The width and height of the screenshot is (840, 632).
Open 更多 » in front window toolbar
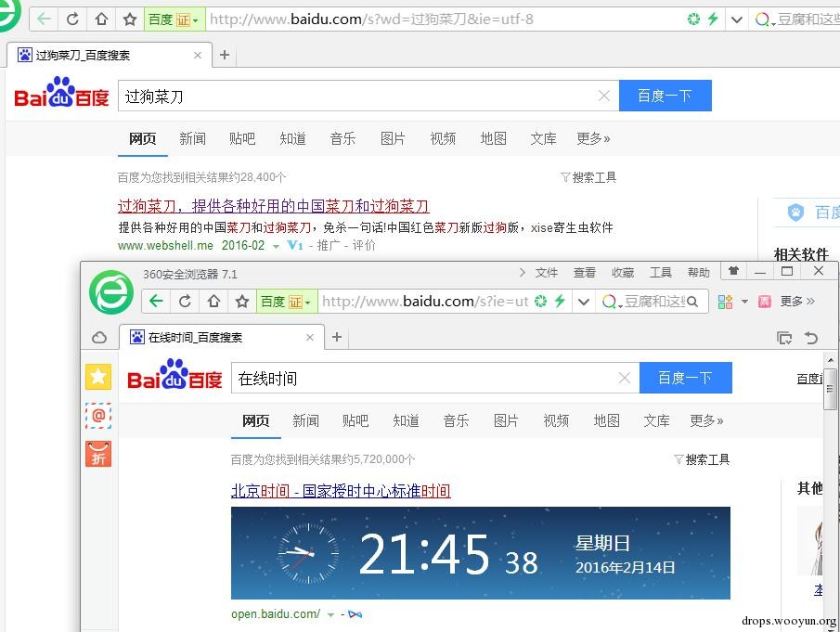point(797,301)
